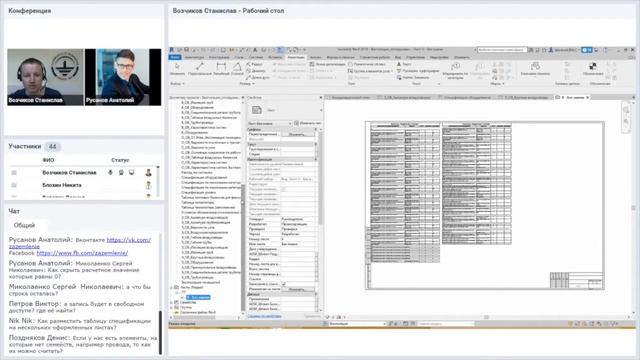Select the highlighted 'Без имени' sheet in the browser
The width and height of the screenshot is (640, 360).
(198, 298)
